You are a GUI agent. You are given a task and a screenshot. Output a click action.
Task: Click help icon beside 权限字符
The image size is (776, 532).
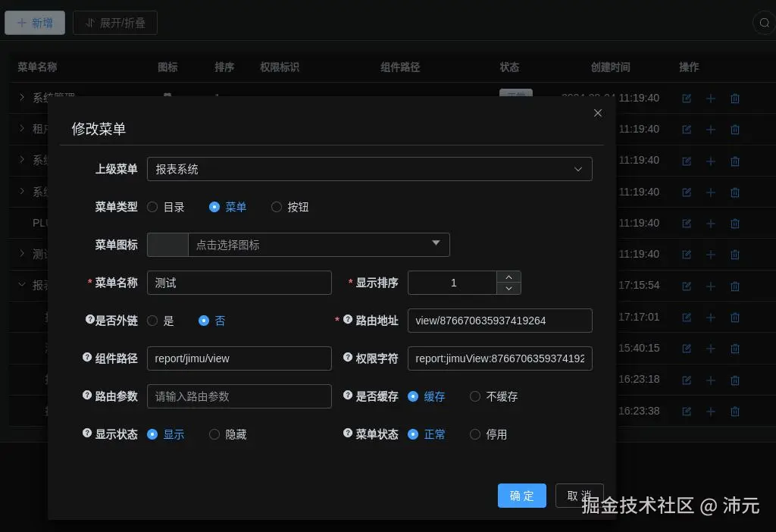(x=348, y=357)
